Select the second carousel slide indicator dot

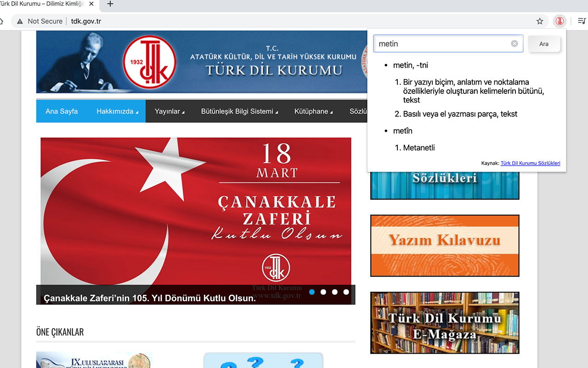coord(323,292)
